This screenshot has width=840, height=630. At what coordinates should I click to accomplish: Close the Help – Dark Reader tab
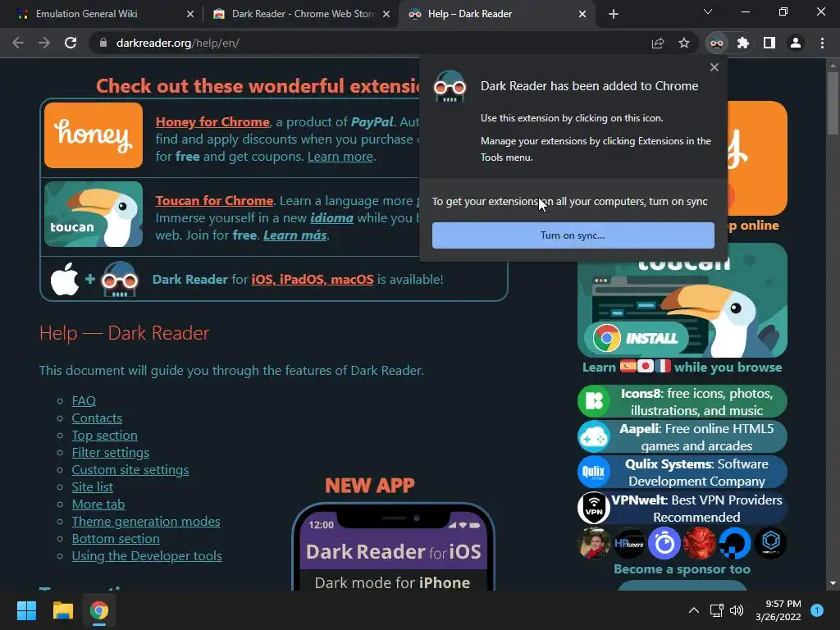click(x=582, y=14)
